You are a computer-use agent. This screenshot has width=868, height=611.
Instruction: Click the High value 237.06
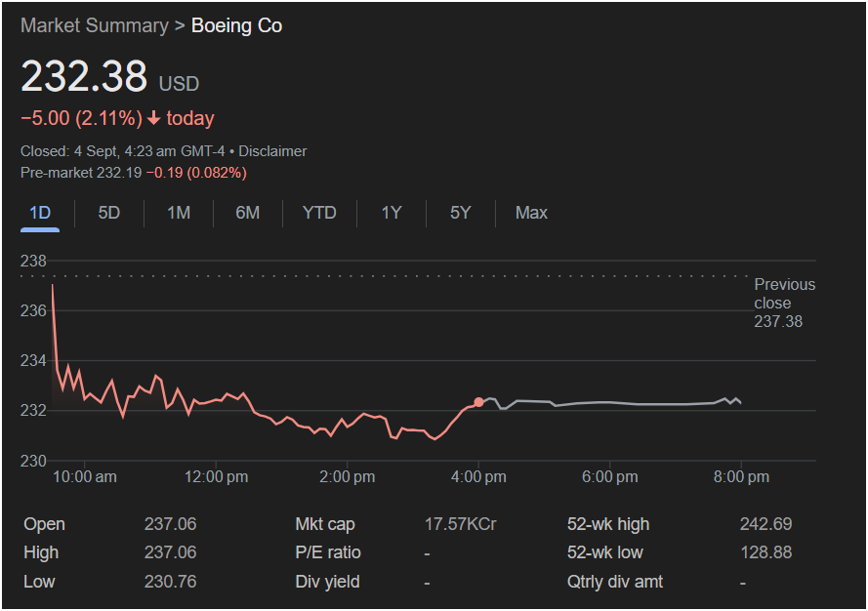tap(171, 552)
